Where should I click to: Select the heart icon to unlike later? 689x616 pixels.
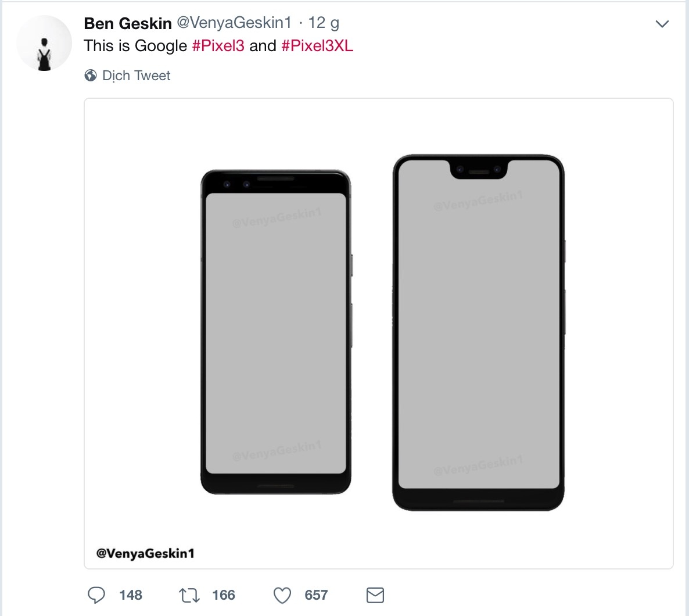pyautogui.click(x=282, y=595)
